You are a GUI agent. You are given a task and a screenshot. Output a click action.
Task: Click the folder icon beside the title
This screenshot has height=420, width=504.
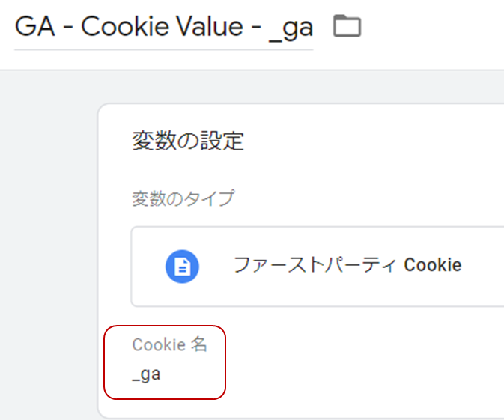point(347,27)
